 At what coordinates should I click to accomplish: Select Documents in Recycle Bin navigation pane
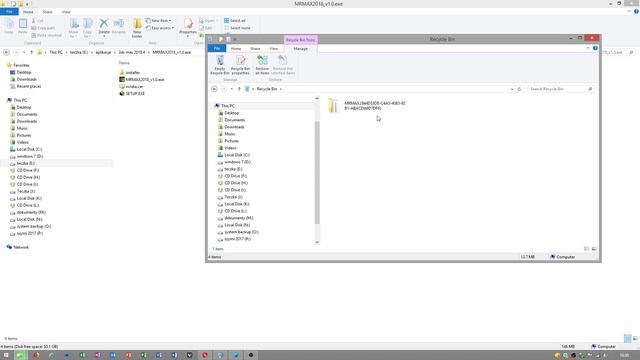point(235,120)
